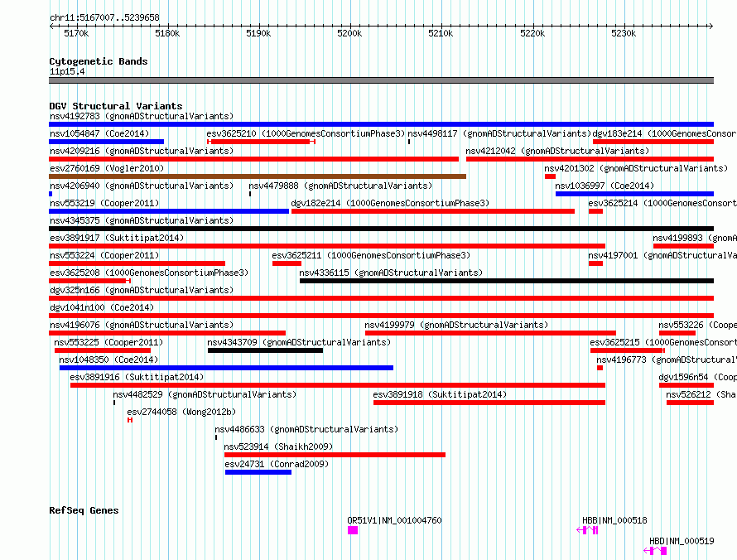Click the nsv4197001 variant label
The image size is (737, 560).
[x=662, y=255]
